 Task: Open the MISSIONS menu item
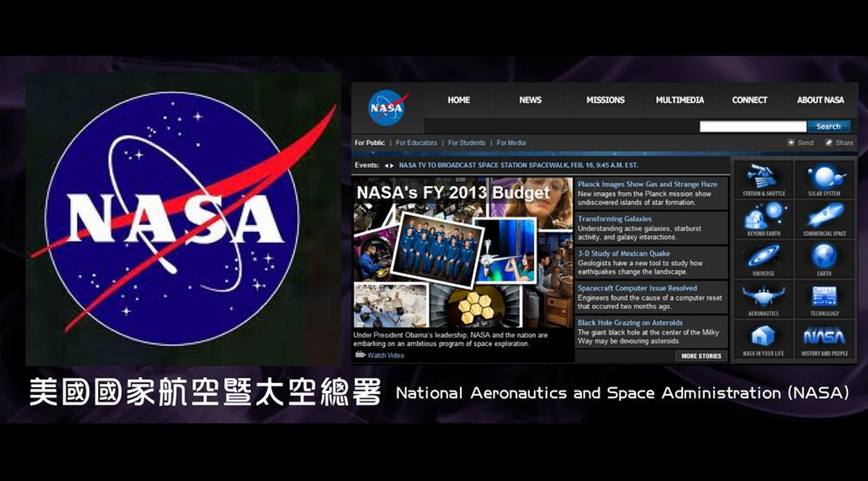coord(606,100)
